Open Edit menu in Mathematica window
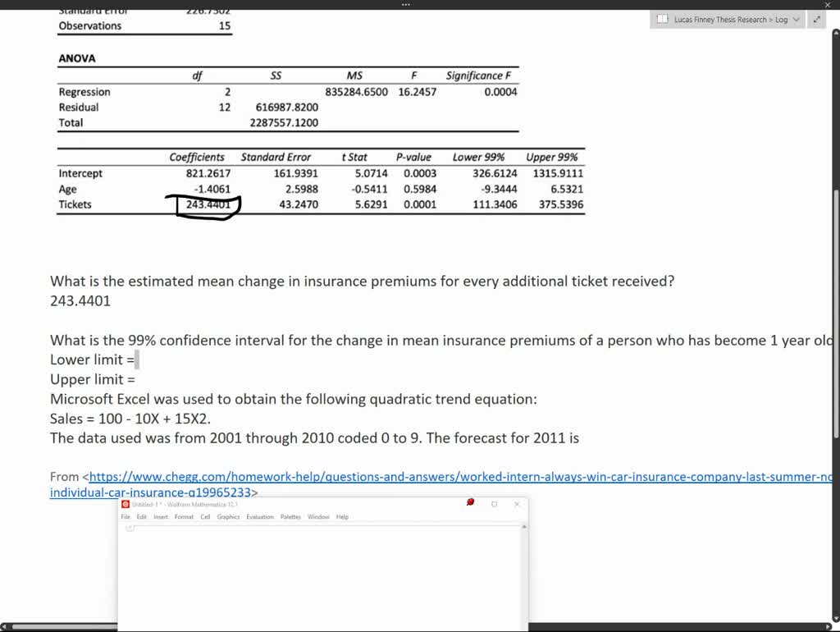The height and width of the screenshot is (632, 840). [x=141, y=517]
